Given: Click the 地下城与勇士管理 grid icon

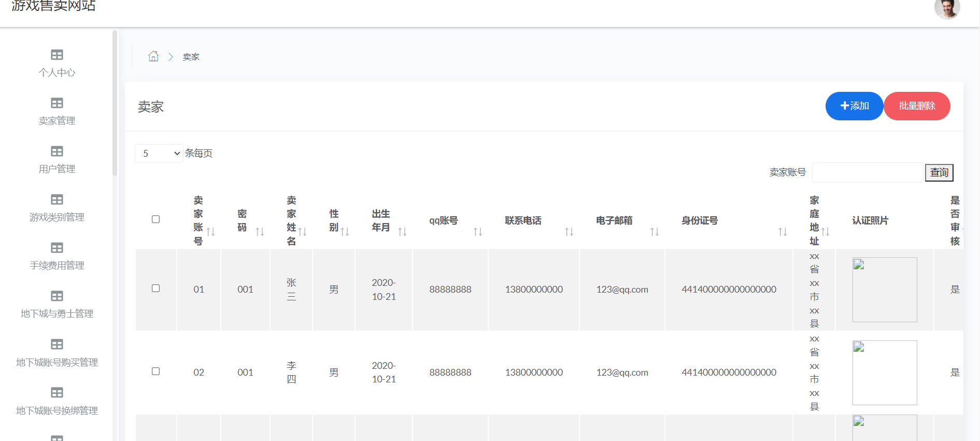Looking at the screenshot, I should (57, 296).
